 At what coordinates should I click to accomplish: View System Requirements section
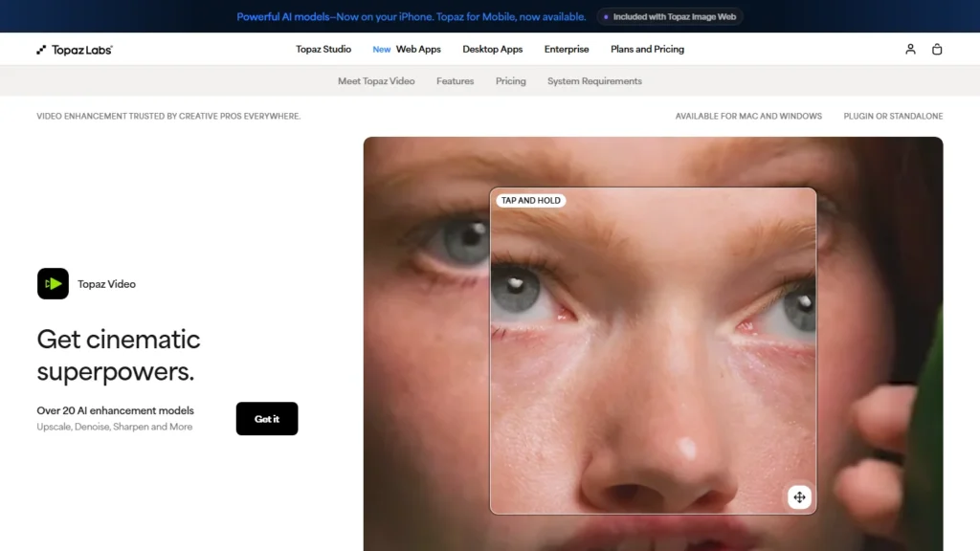click(x=594, y=80)
